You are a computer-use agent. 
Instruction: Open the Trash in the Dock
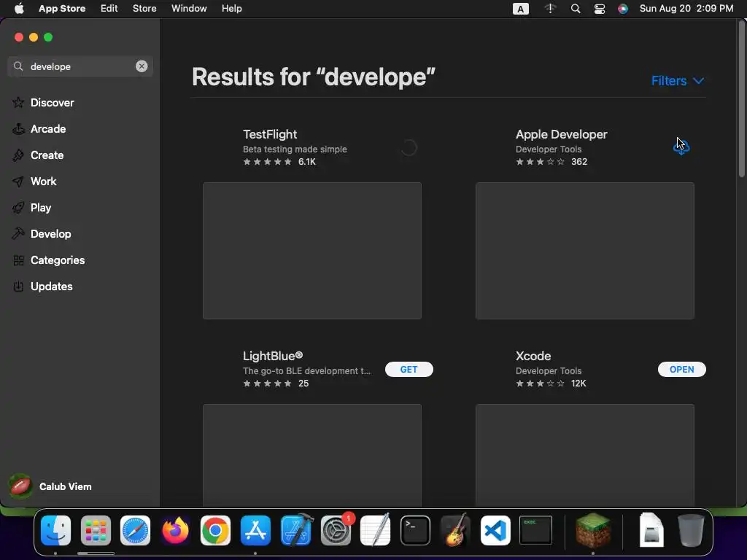pos(691,530)
